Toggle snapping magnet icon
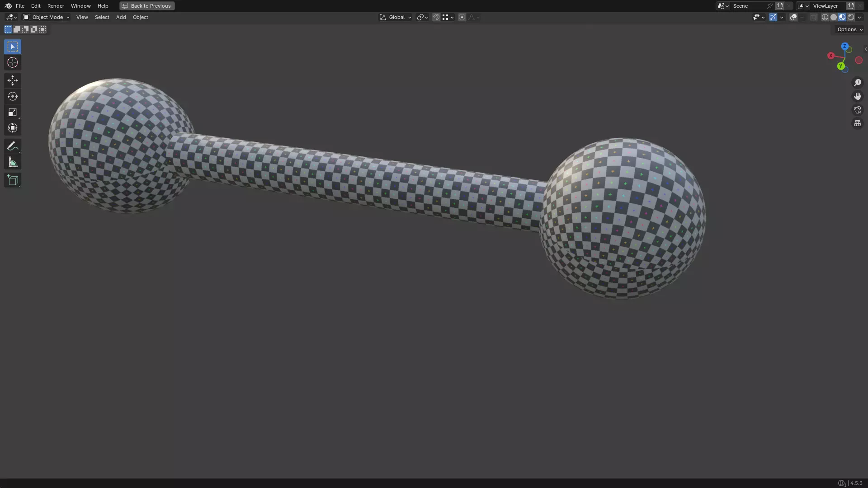Viewport: 868px width, 488px height. 436,17
